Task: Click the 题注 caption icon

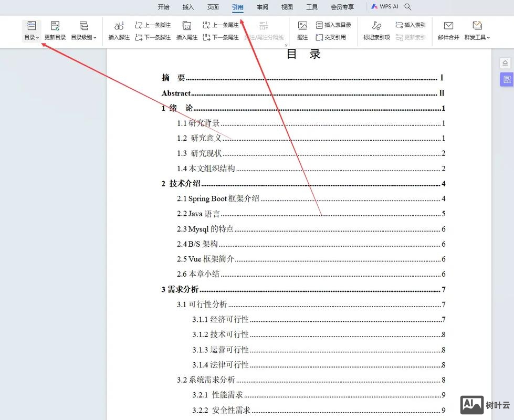Action: pos(302,26)
